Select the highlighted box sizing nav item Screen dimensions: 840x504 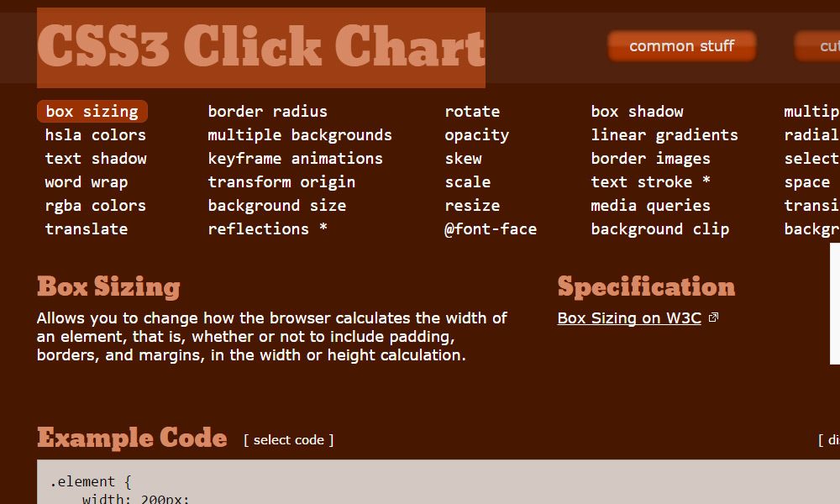[92, 111]
